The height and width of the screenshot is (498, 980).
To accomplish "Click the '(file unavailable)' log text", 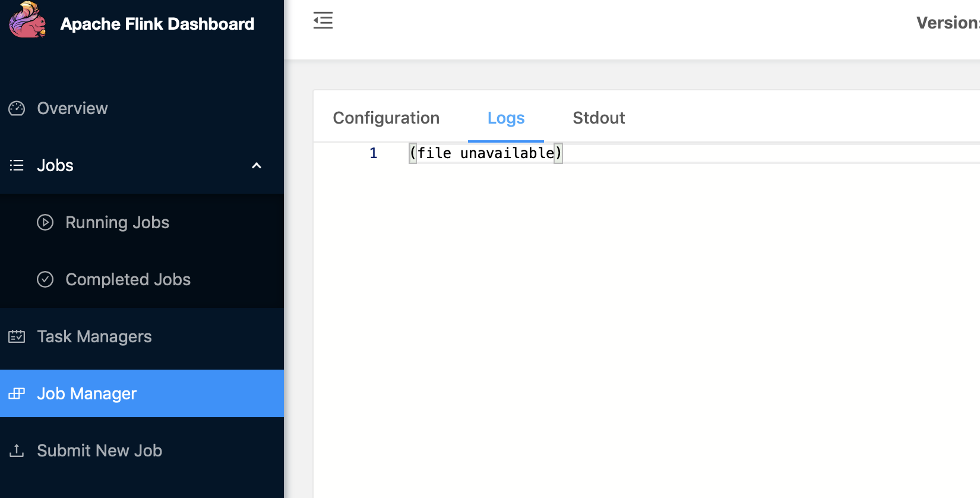I will [485, 153].
